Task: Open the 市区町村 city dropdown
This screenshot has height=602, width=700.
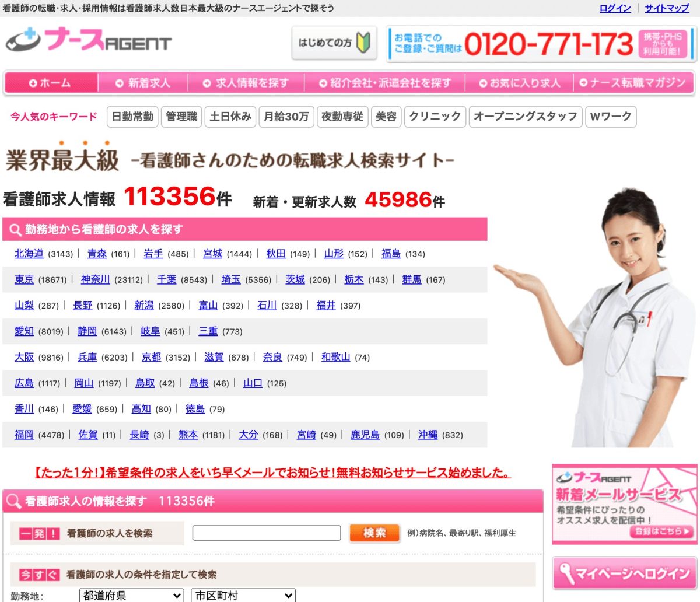Action: tap(243, 596)
